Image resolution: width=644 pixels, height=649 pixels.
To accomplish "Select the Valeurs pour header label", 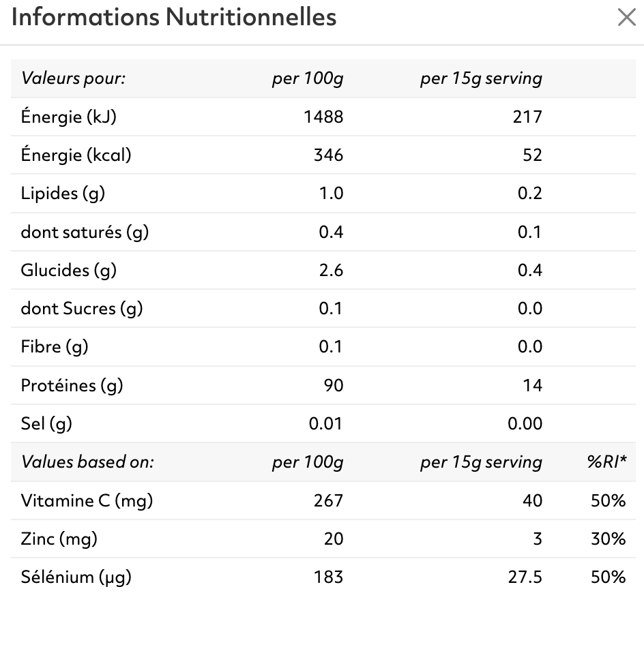I will [x=74, y=78].
